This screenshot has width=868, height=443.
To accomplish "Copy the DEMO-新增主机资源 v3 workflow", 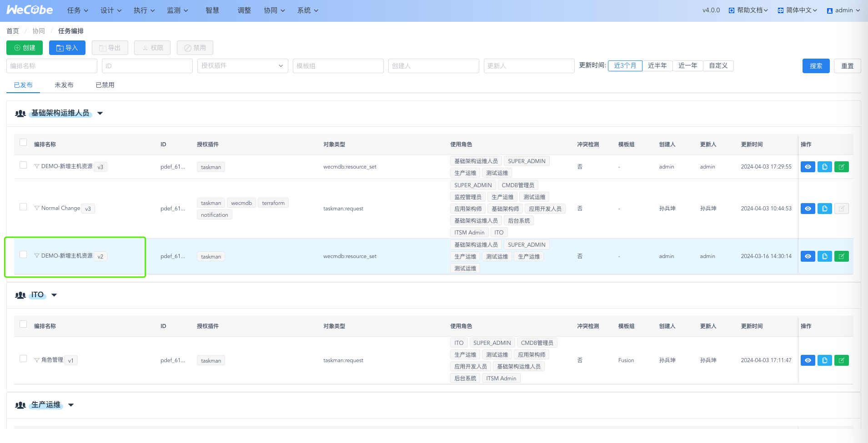I will [x=824, y=167].
